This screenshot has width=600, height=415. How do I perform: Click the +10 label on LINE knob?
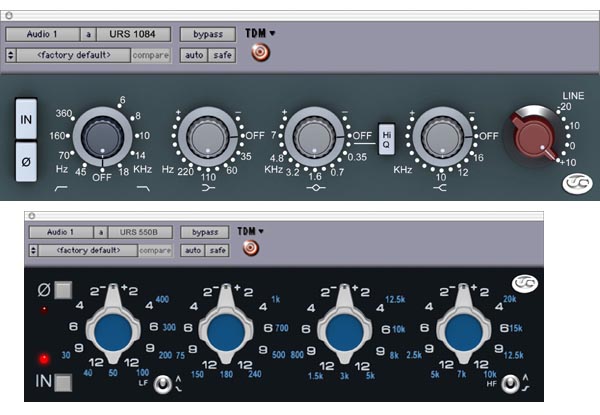(568, 162)
